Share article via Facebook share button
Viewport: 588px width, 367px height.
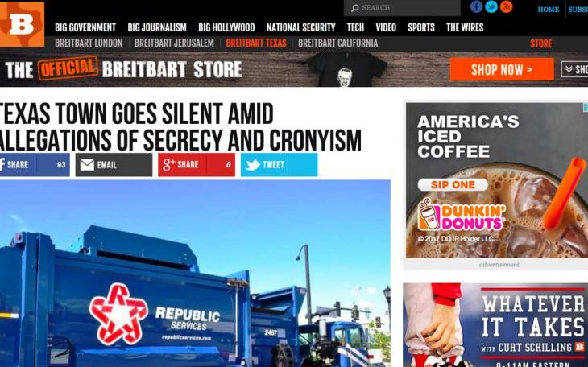tap(35, 164)
